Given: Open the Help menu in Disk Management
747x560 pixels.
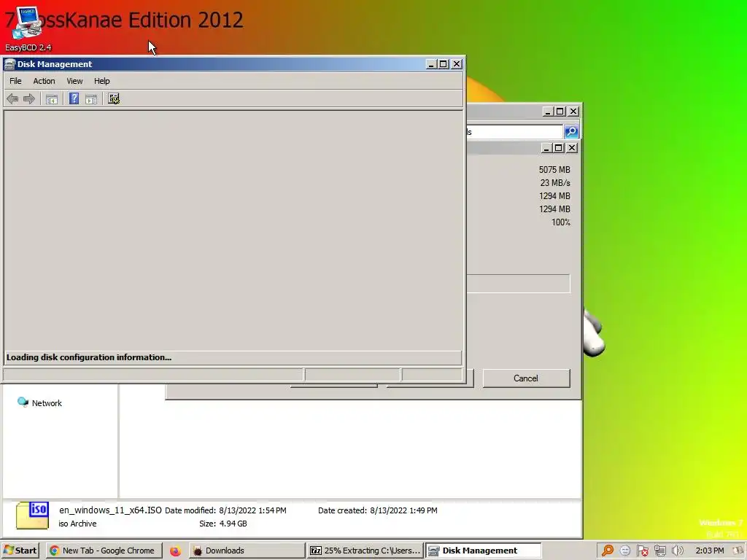Looking at the screenshot, I should coord(101,81).
